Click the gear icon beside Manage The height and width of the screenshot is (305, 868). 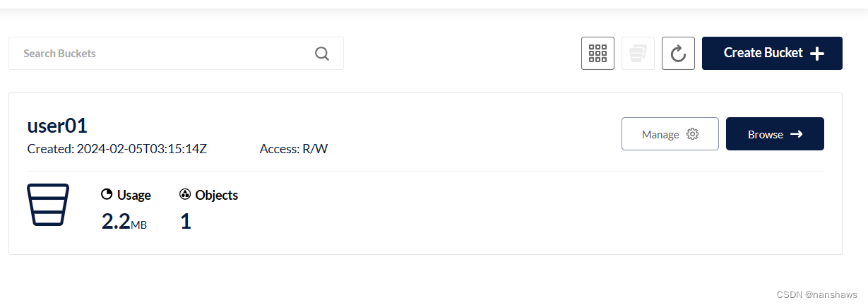pyautogui.click(x=692, y=134)
